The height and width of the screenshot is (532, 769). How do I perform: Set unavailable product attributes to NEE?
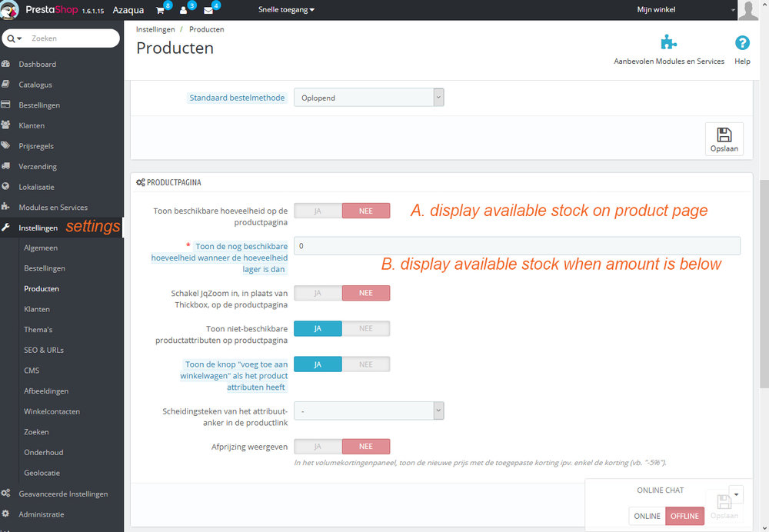[366, 328]
